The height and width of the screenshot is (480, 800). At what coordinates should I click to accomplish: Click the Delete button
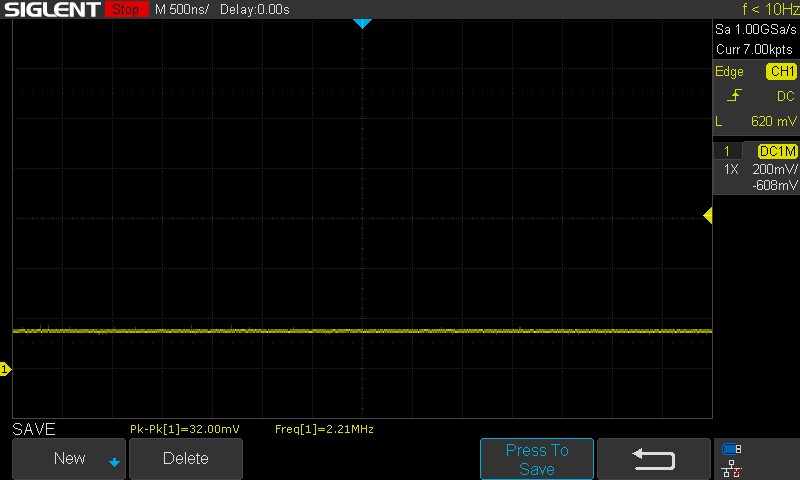coord(186,459)
